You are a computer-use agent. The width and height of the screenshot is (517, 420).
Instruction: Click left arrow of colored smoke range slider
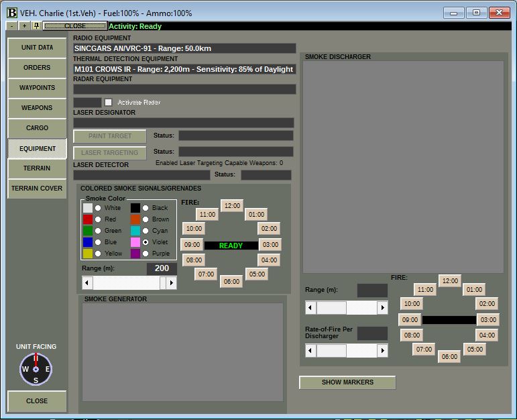[87, 282]
